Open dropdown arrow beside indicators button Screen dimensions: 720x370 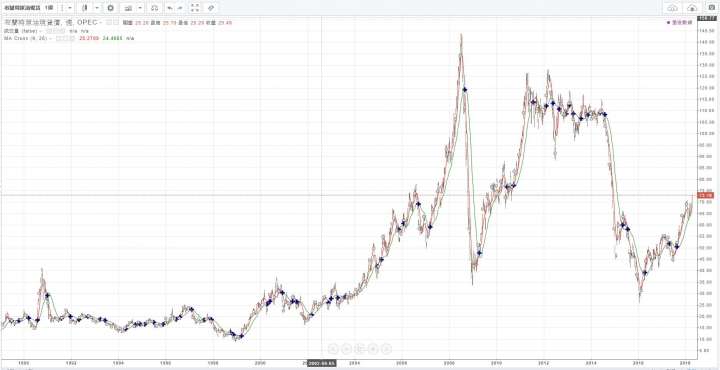140,8
